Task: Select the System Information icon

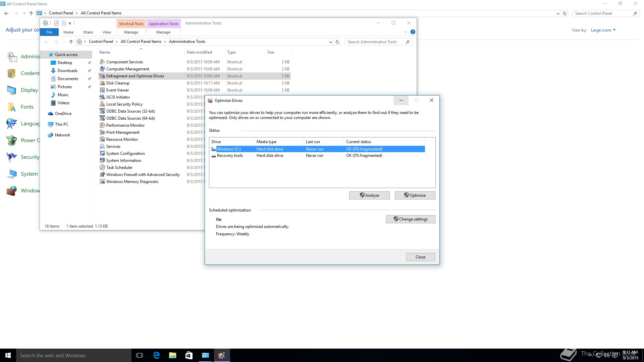Action: 102,161
